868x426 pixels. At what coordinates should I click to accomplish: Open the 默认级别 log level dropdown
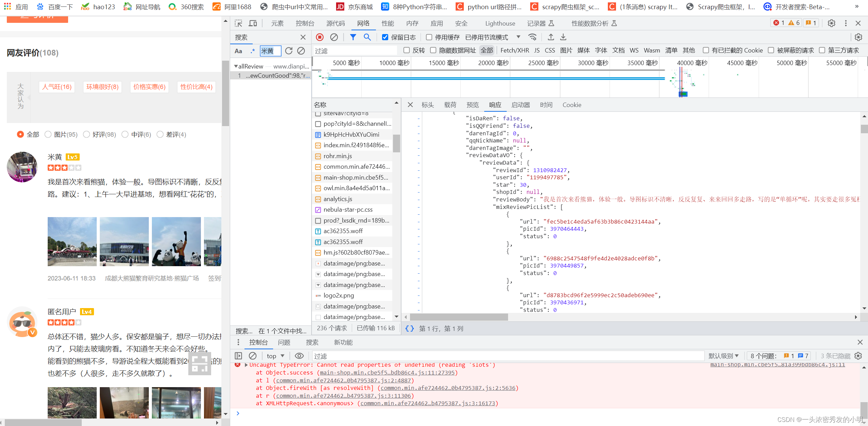(723, 356)
